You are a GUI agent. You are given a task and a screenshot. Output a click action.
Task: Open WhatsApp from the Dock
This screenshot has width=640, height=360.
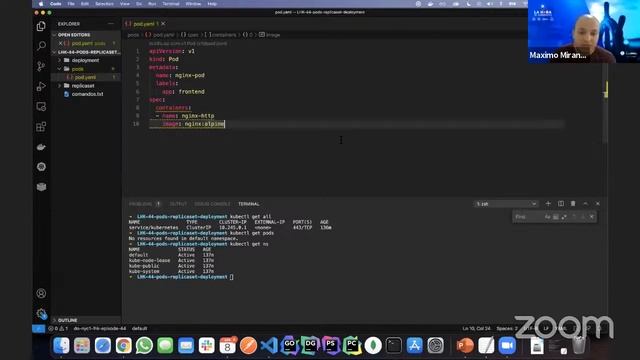[x=144, y=346]
